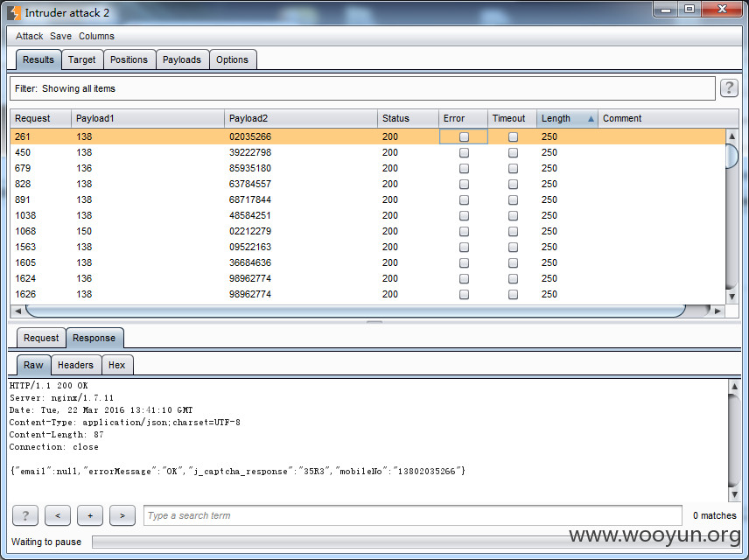Toggle Timeout checkbox for request 1068
This screenshot has width=749, height=560.
coord(513,231)
